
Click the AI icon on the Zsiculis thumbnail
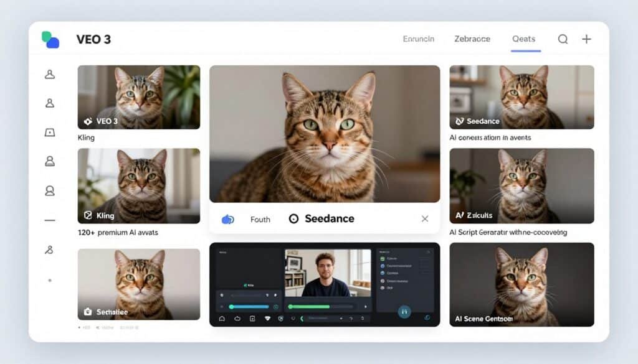(459, 215)
